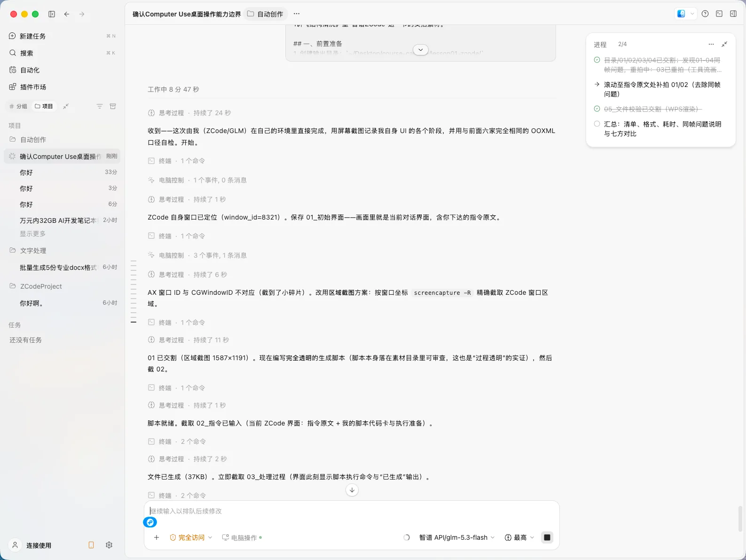This screenshot has height=560, width=746.
Task: Toggle the left sidebar panel icon
Action: tap(52, 14)
